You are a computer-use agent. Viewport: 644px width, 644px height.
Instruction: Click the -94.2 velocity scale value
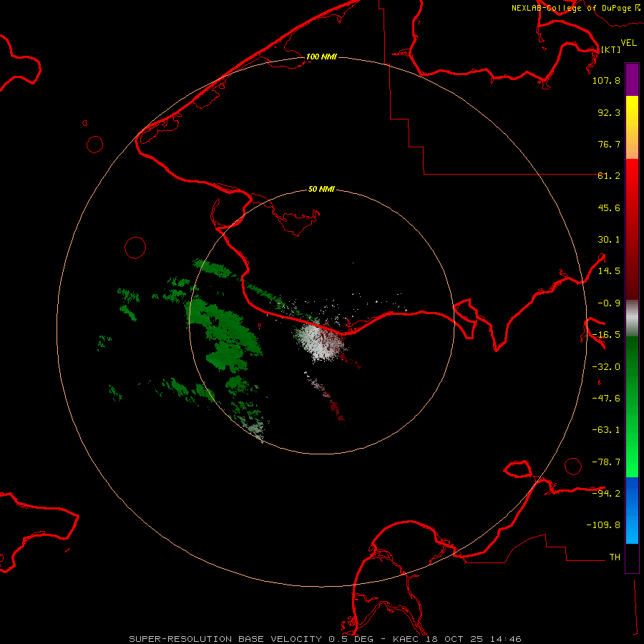point(606,494)
